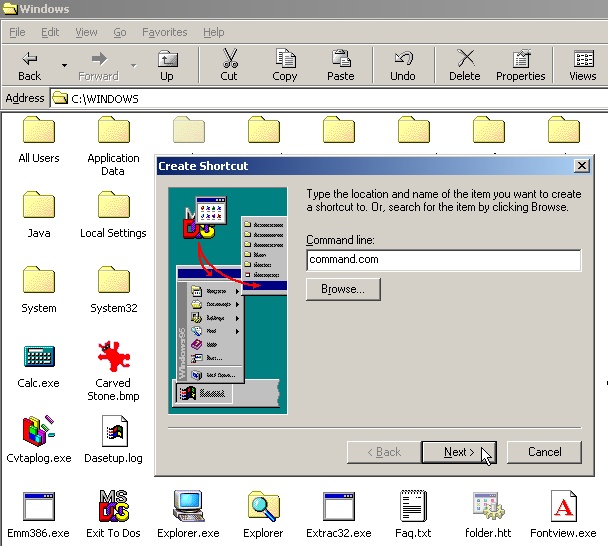Select the Fontview.exe file
The width and height of the screenshot is (608, 546).
[563, 514]
